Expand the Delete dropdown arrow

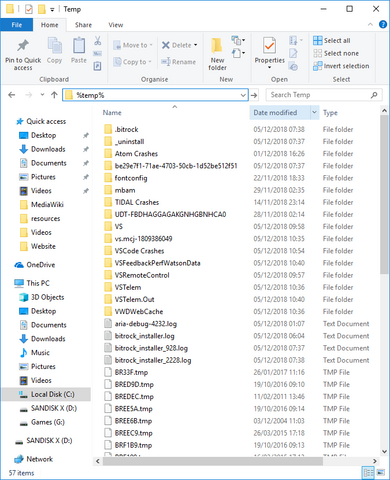pos(196,45)
